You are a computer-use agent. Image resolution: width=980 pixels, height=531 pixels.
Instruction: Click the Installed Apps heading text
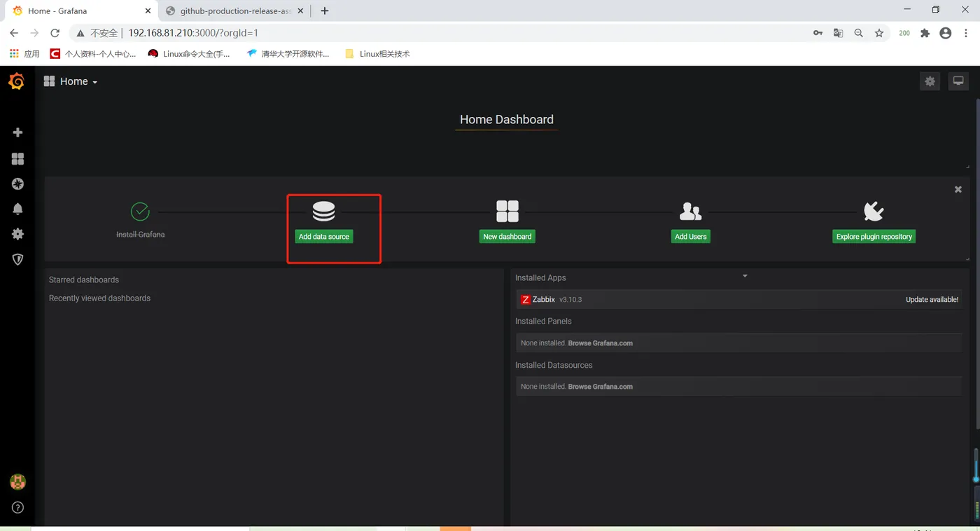point(540,278)
